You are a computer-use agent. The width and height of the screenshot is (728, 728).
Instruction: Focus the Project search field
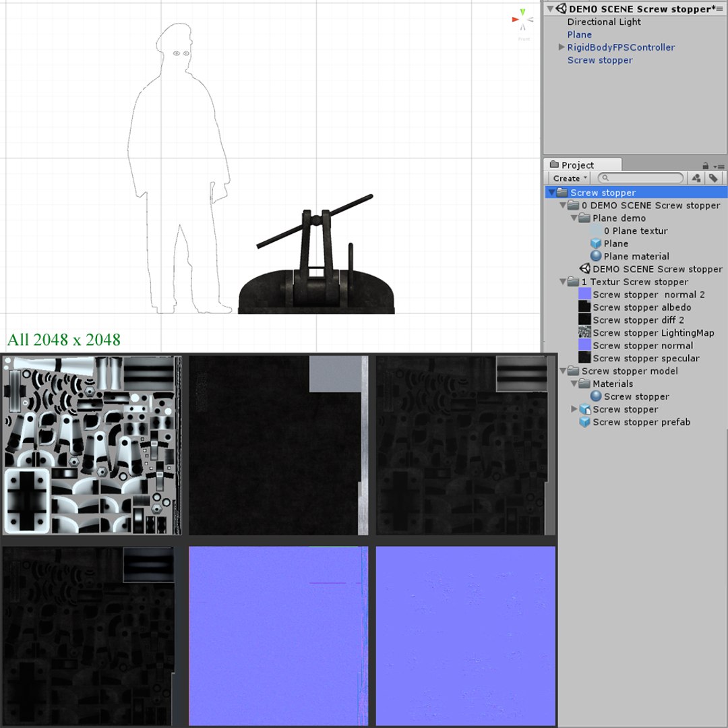click(x=641, y=178)
